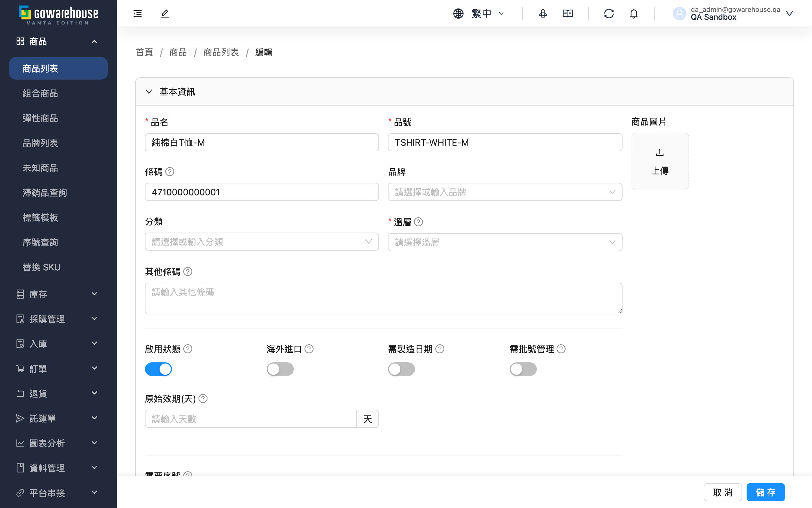The width and height of the screenshot is (812, 508).
Task: Click the help icon next to 需製造日期
Action: pyautogui.click(x=440, y=349)
